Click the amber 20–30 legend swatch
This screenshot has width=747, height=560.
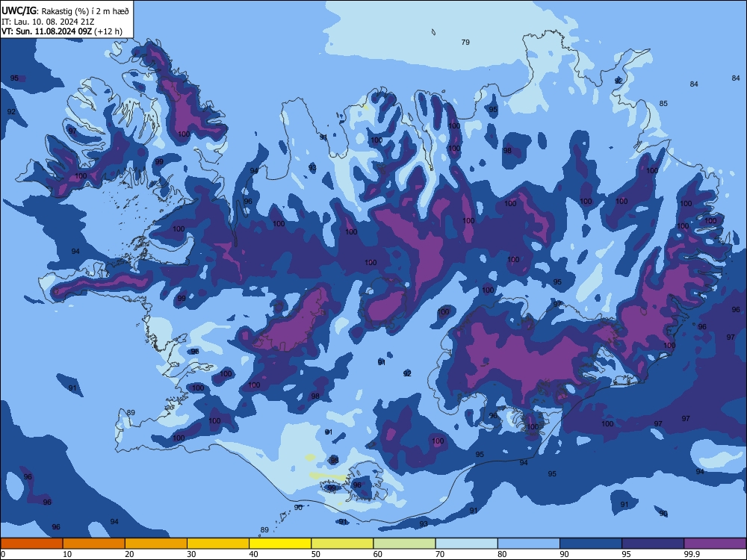(x=156, y=544)
